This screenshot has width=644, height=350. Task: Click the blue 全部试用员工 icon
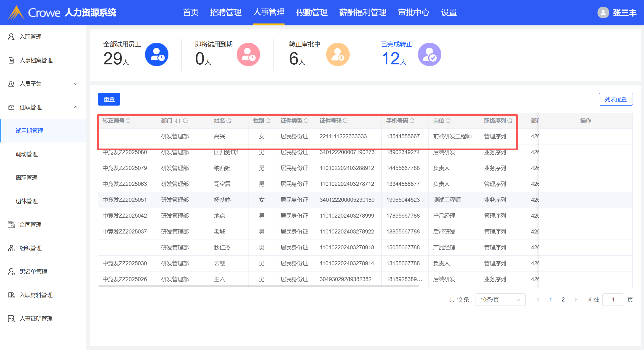[x=157, y=55]
